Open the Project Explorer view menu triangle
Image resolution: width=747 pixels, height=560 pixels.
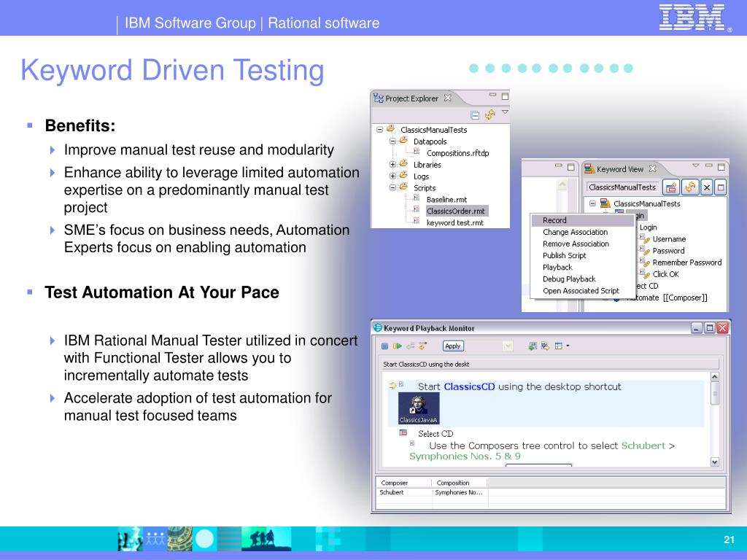click(x=505, y=112)
